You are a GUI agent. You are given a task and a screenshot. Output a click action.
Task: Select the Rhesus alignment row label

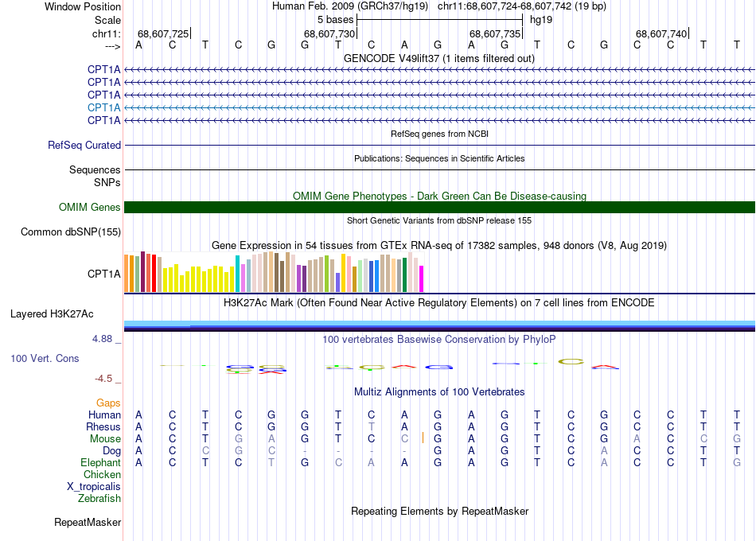(103, 427)
